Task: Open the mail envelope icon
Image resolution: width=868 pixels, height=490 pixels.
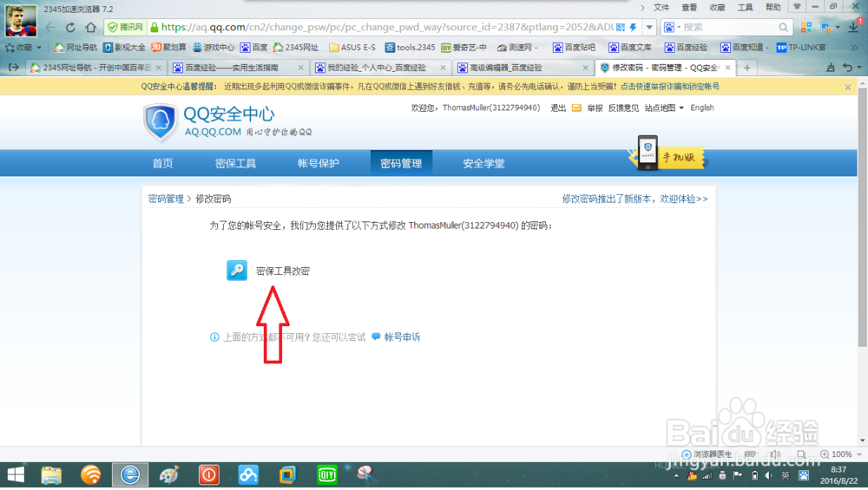Action: [x=576, y=108]
